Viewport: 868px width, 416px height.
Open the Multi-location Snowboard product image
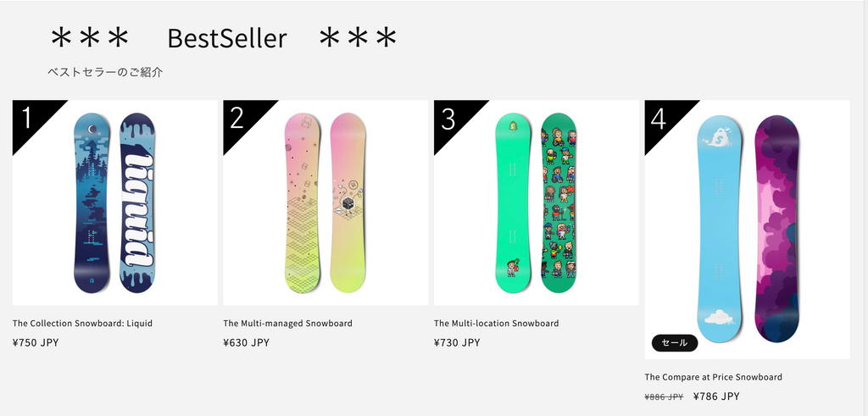coord(537,202)
